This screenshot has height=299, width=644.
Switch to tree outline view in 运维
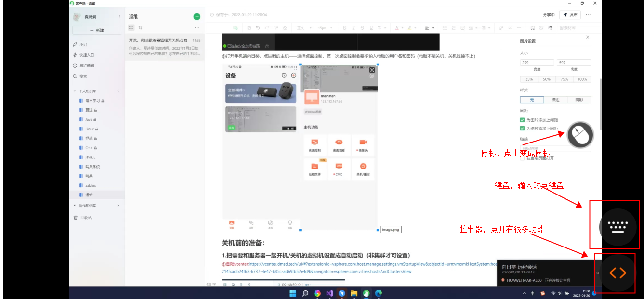140,28
